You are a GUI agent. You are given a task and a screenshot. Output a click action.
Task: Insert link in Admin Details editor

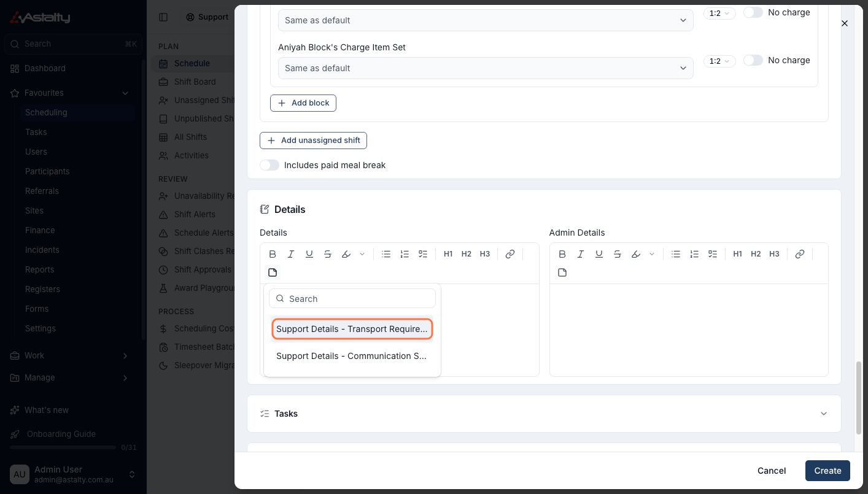[x=800, y=254]
